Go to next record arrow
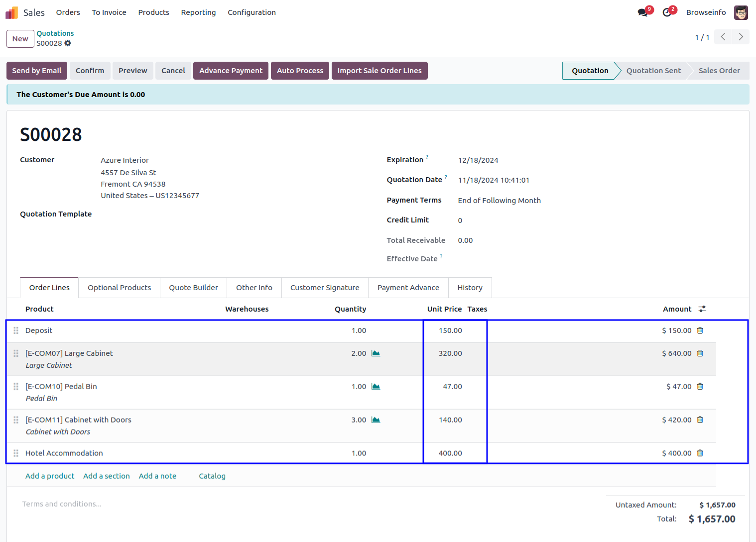 point(741,37)
